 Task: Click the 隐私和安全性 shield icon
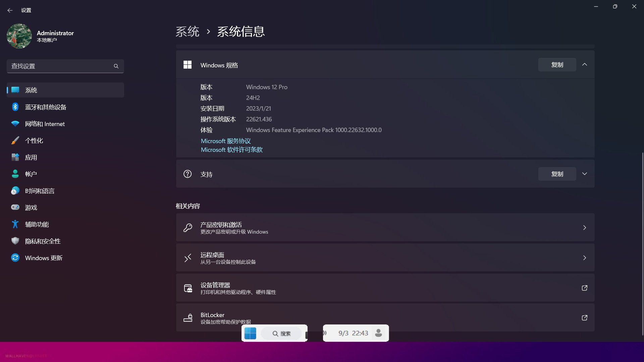15,241
